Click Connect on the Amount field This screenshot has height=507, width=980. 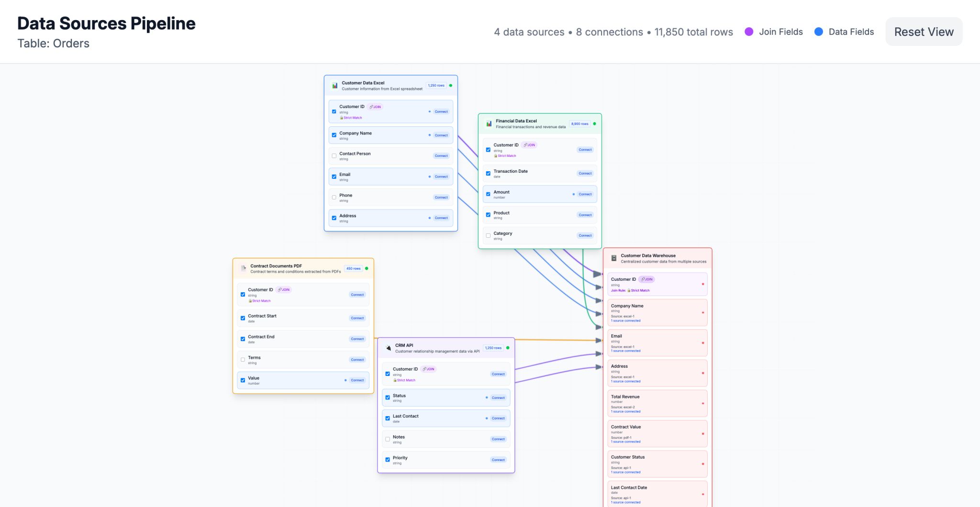[x=585, y=194]
